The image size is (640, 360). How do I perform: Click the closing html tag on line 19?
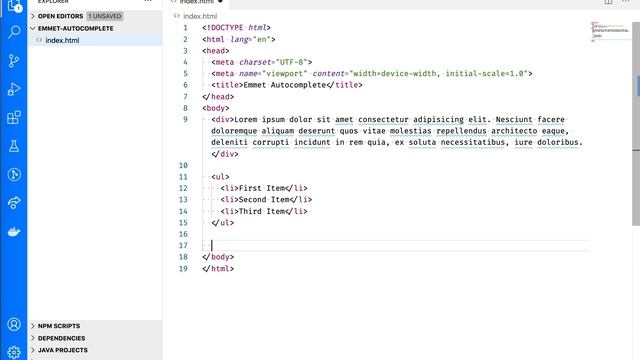tap(218, 269)
